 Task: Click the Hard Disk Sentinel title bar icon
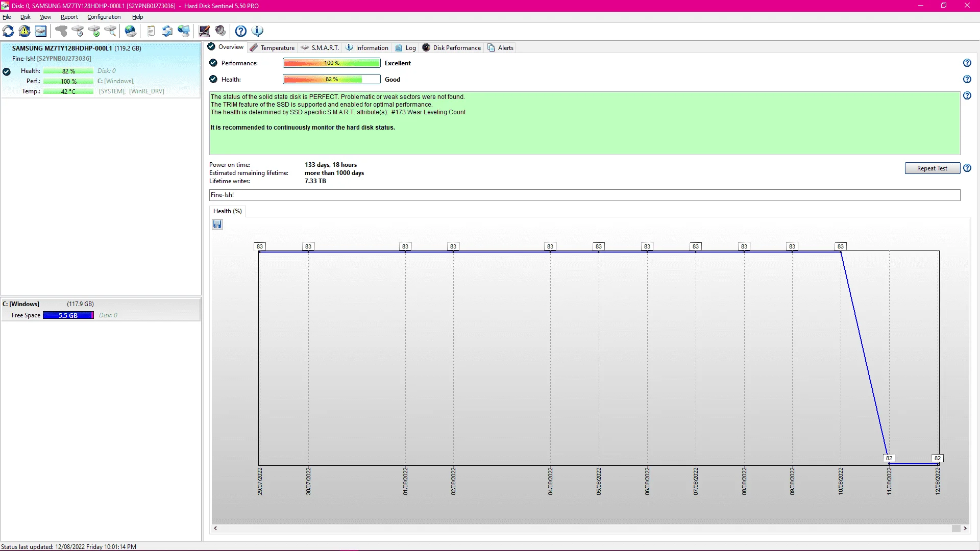coord(5,6)
